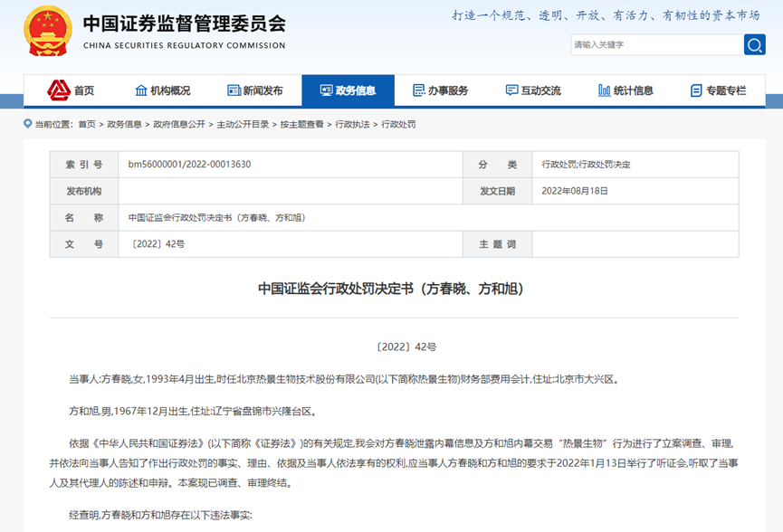Screen dimensions: 783x532
Task: Click the blue search magnifier button
Action: (755, 45)
